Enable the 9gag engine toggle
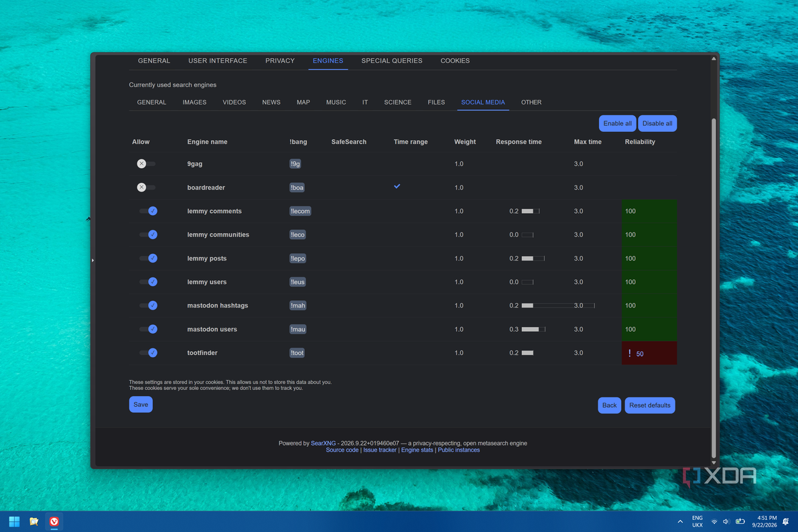This screenshot has height=532, width=798. (146, 164)
